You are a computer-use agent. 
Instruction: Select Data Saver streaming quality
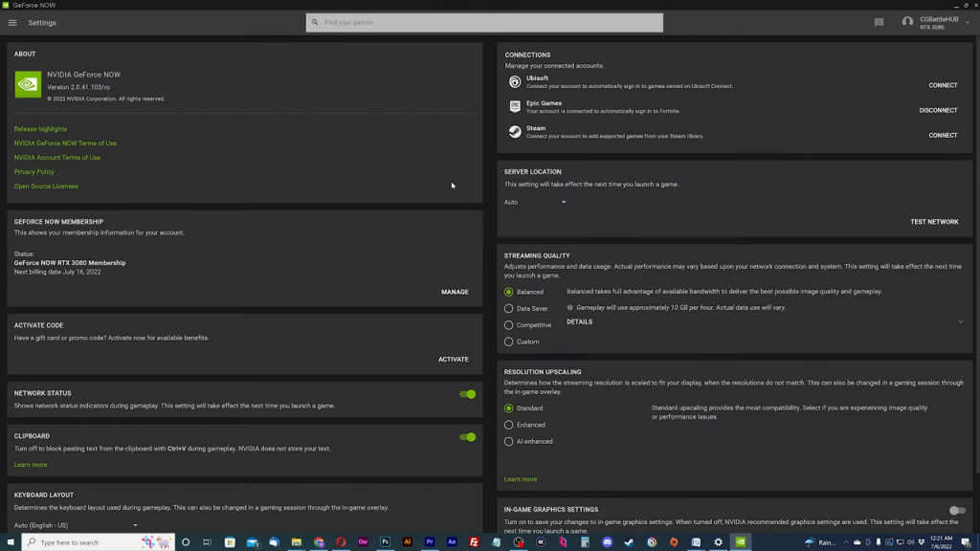[x=509, y=309]
